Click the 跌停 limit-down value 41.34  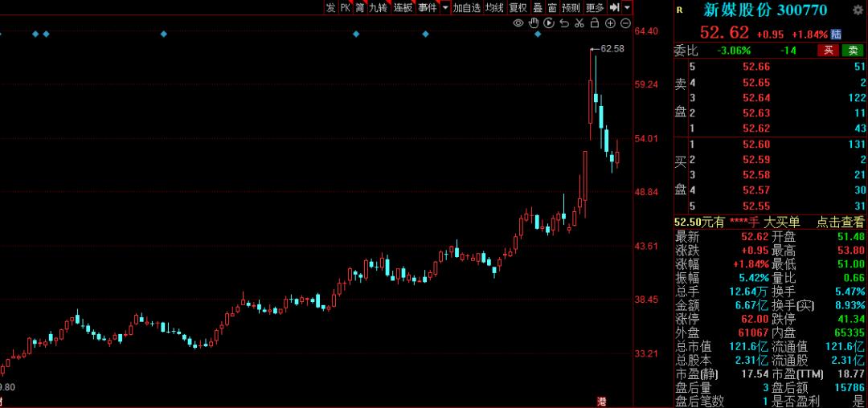coord(851,319)
